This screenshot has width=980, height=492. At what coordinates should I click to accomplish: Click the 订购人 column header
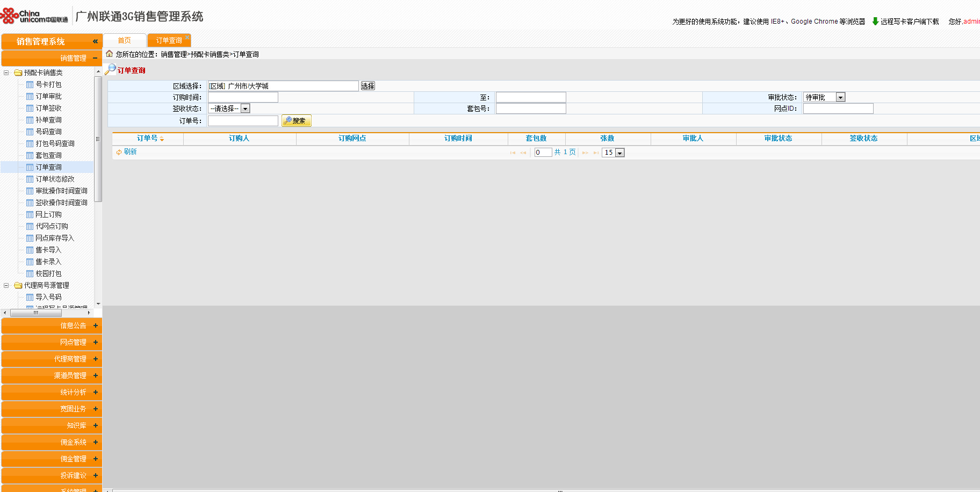click(x=240, y=139)
